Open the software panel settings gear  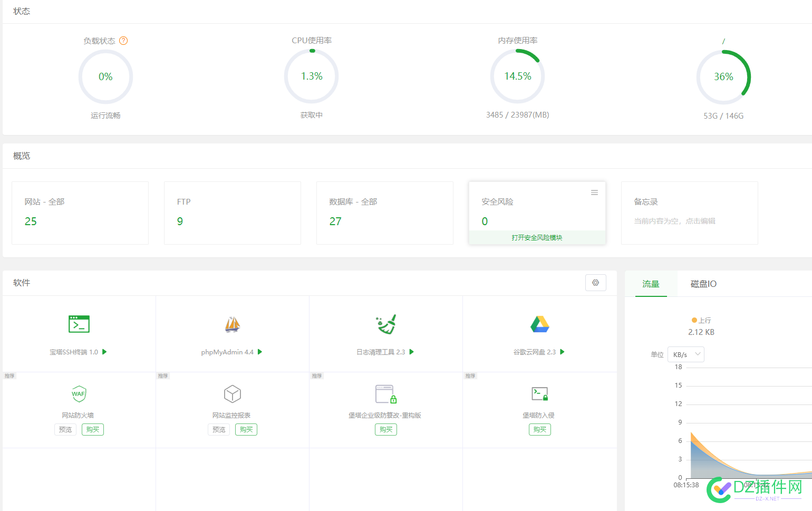pyautogui.click(x=596, y=283)
